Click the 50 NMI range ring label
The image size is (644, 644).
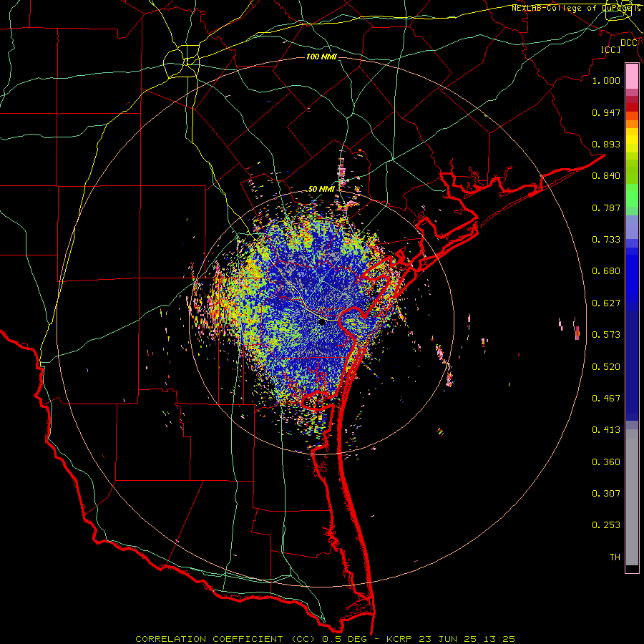pos(321,189)
